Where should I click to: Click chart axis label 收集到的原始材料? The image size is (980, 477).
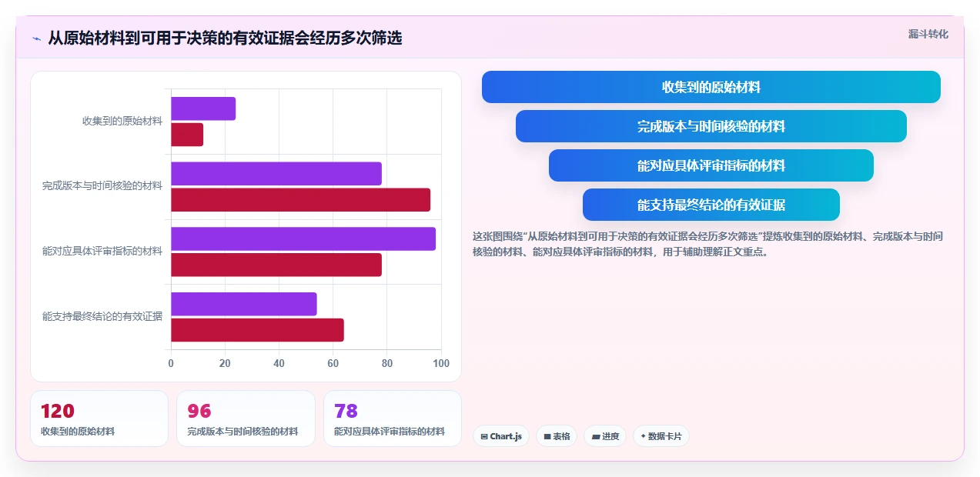click(x=122, y=121)
